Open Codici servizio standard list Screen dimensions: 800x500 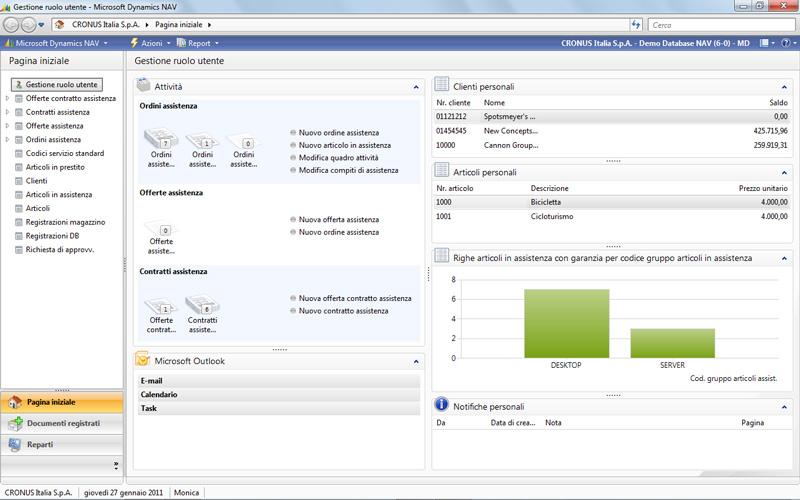click(65, 154)
